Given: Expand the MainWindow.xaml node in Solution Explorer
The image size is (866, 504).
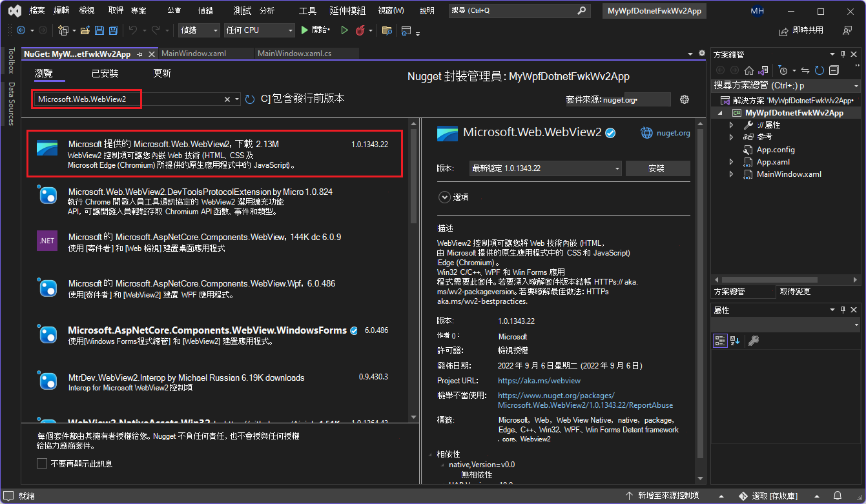Looking at the screenshot, I should [731, 174].
